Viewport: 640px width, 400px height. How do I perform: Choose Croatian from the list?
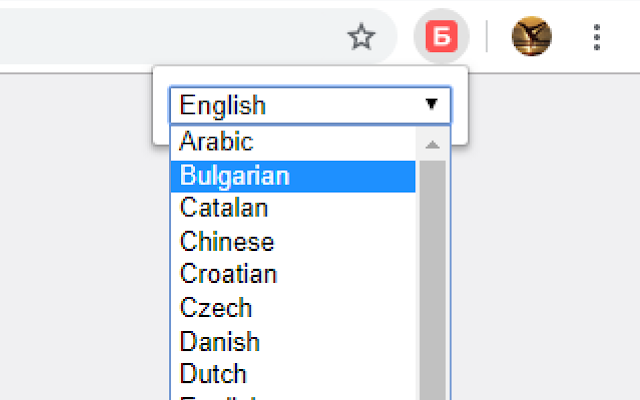(x=293, y=274)
